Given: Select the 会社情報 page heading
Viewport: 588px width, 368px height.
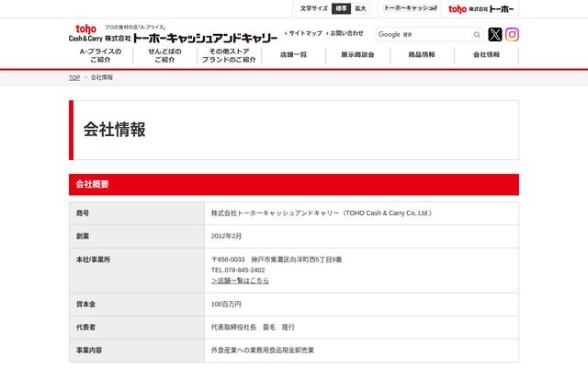Looking at the screenshot, I should tap(114, 130).
